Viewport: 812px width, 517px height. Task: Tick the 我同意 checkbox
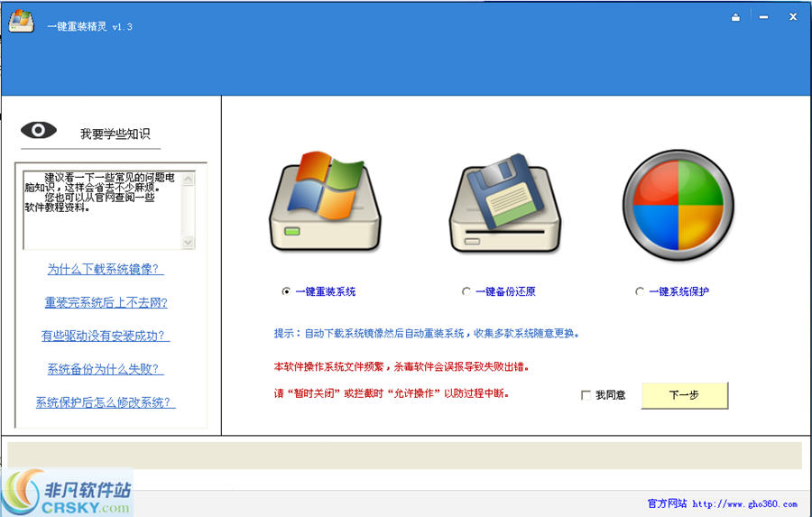586,395
